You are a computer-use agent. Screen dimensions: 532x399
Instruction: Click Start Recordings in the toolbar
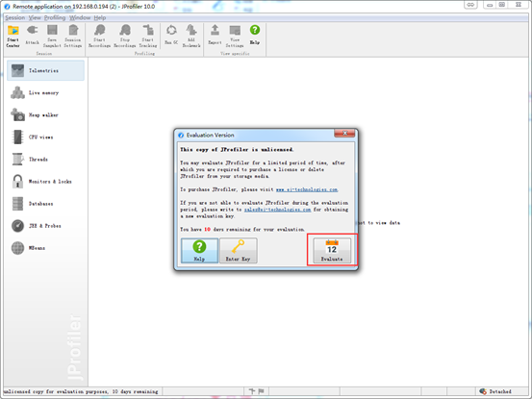pyautogui.click(x=99, y=36)
